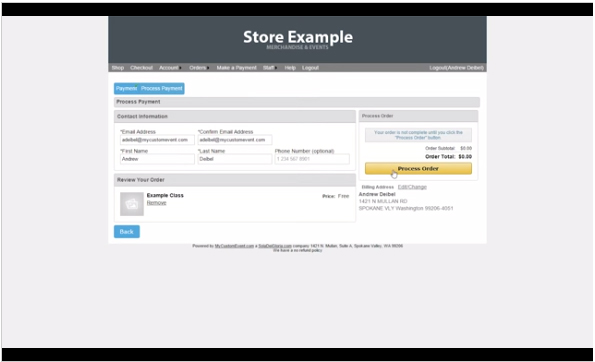Expand the Staff menu

click(269, 68)
